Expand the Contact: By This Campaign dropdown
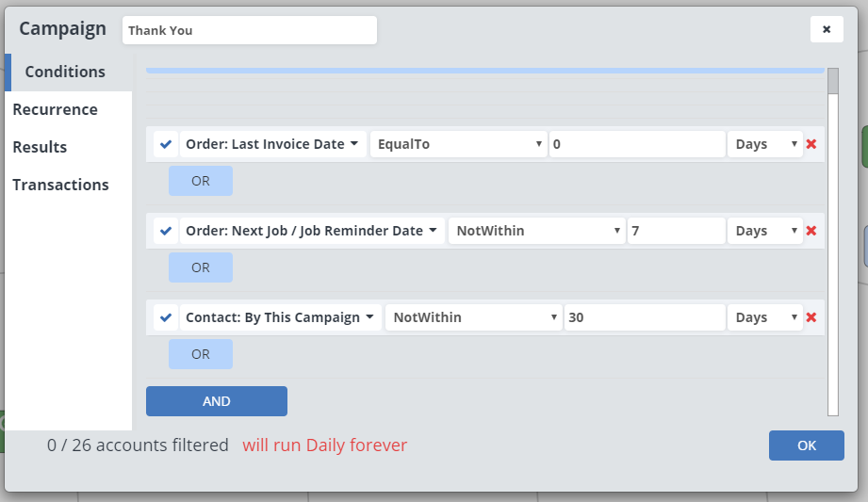 [x=280, y=317]
